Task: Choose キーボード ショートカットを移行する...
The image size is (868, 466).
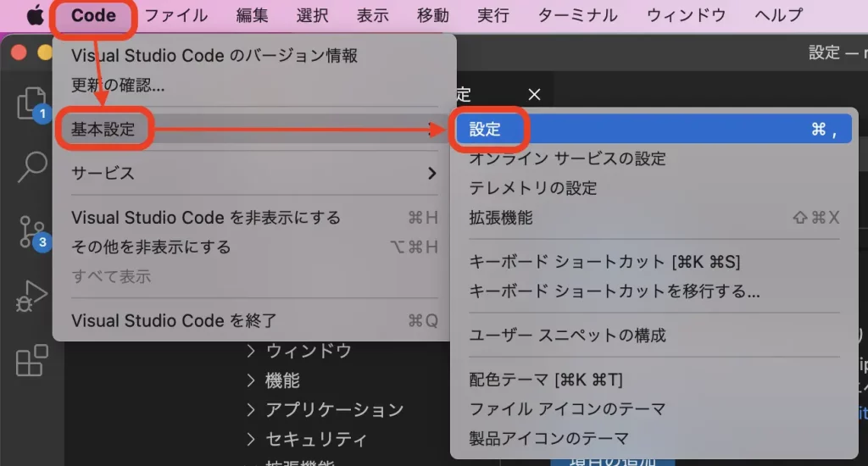Action: tap(654, 291)
